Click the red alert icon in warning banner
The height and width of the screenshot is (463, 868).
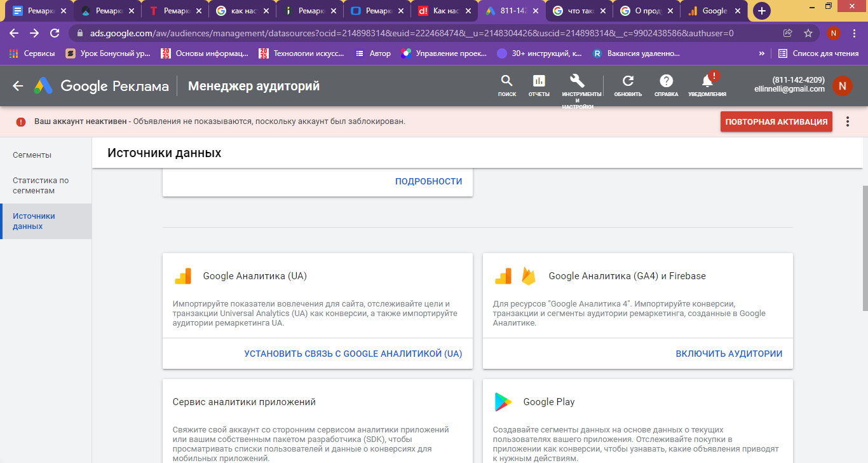click(x=22, y=121)
